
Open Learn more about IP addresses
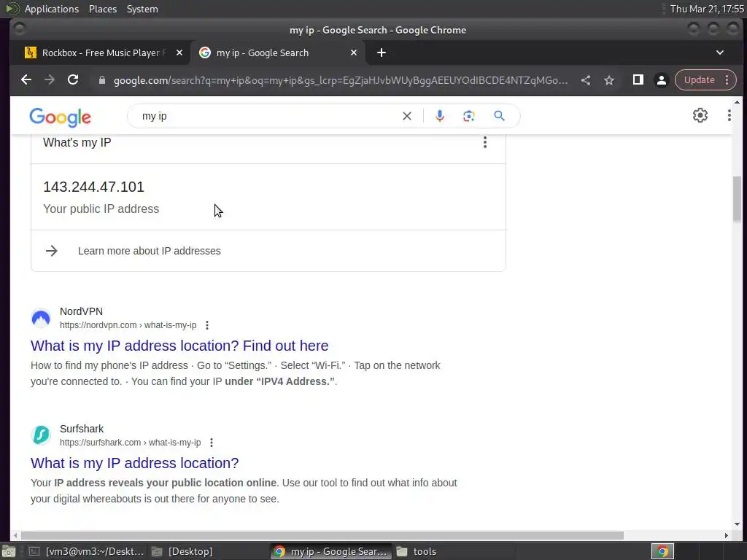coord(149,251)
